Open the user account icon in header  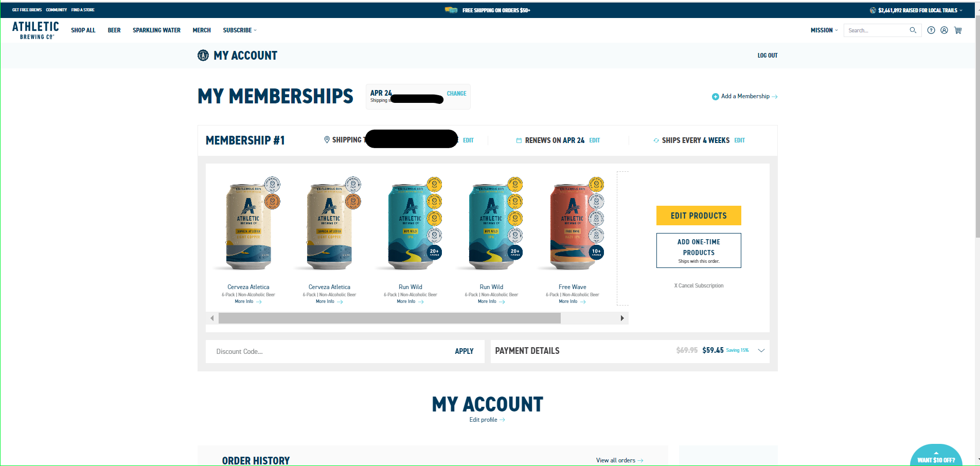pos(944,30)
